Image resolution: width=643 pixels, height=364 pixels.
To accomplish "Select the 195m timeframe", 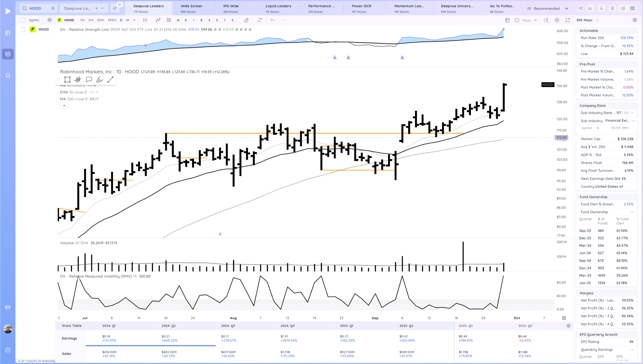I will [x=112, y=20].
